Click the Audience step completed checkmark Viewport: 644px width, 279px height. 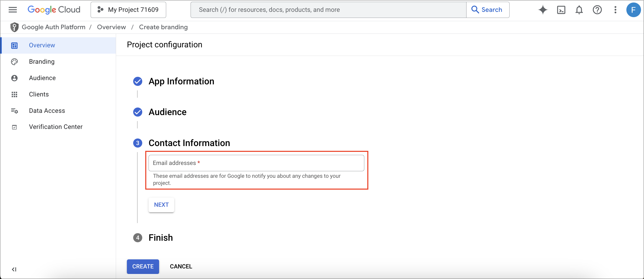pyautogui.click(x=138, y=112)
